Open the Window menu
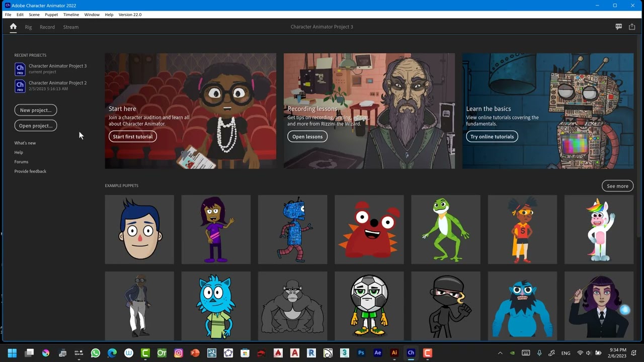This screenshot has width=644, height=362. 92,15
